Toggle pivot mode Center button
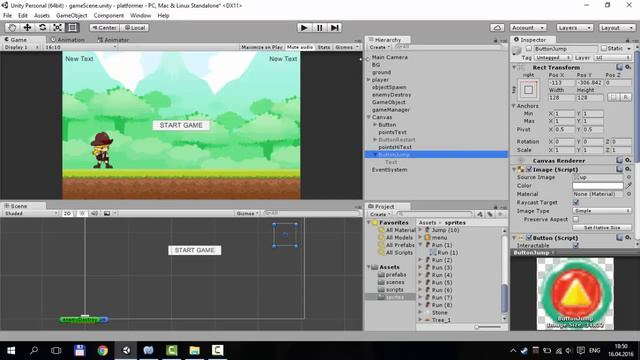Viewport: 640px width, 360px height. [104, 27]
